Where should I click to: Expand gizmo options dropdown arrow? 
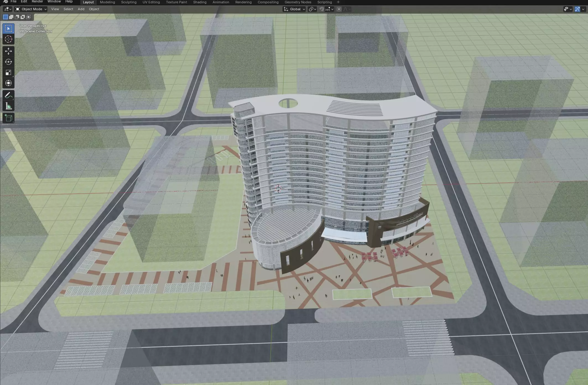click(583, 9)
